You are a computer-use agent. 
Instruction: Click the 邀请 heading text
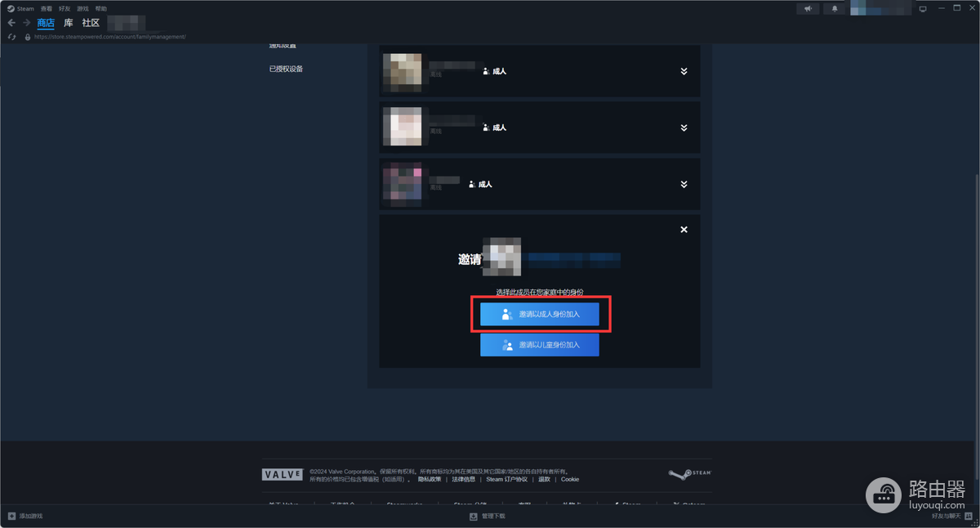coord(470,259)
